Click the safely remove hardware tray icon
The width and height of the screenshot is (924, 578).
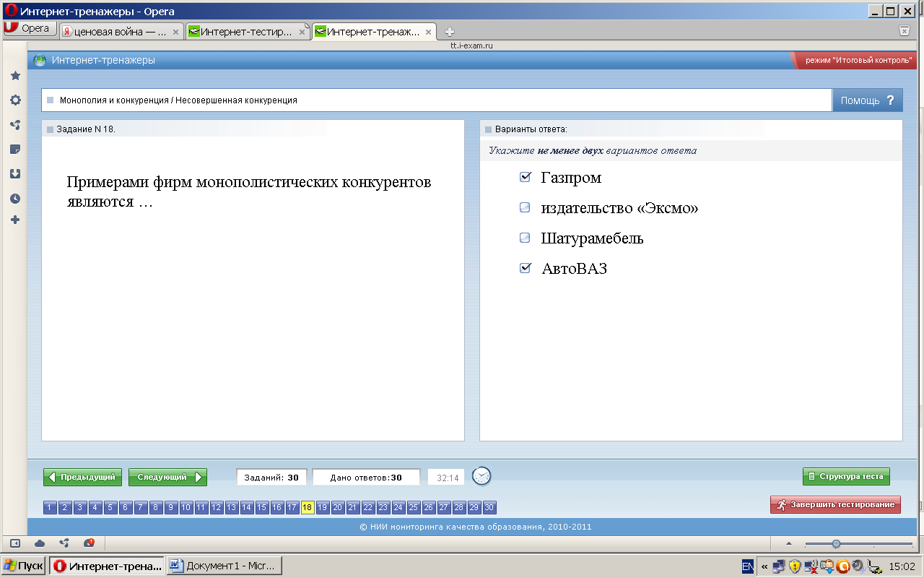coord(874,567)
